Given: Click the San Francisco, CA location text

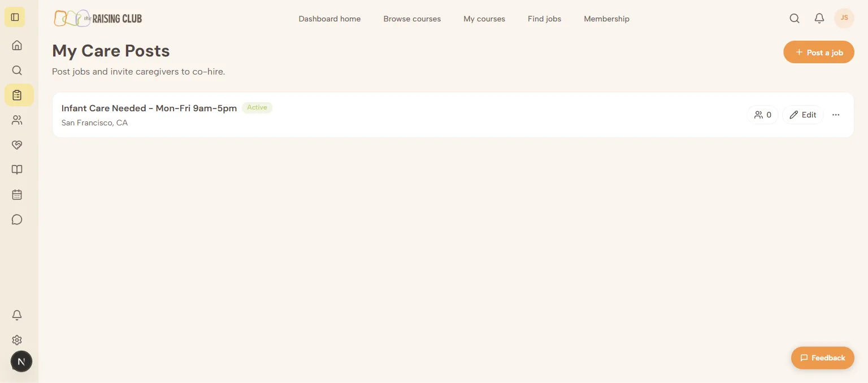Looking at the screenshot, I should (x=94, y=123).
